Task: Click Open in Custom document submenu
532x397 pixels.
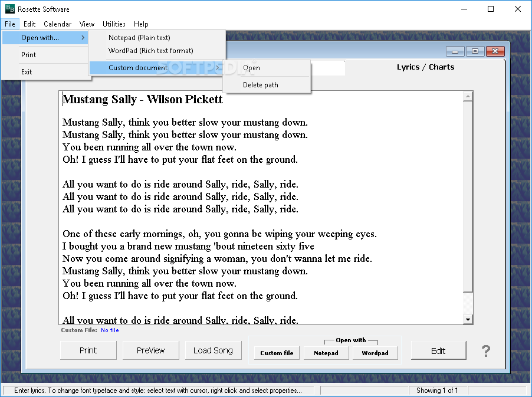Action: (267, 67)
